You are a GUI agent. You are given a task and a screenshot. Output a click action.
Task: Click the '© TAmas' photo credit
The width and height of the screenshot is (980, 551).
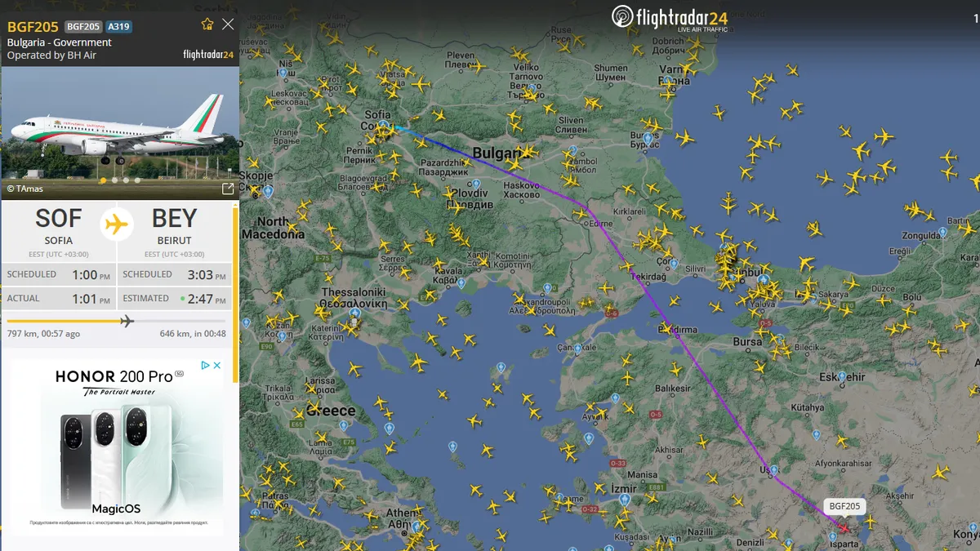pos(25,189)
